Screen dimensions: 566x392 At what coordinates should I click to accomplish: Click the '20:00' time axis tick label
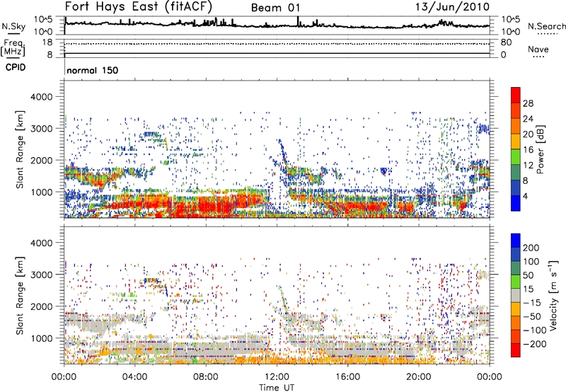pyautogui.click(x=419, y=377)
